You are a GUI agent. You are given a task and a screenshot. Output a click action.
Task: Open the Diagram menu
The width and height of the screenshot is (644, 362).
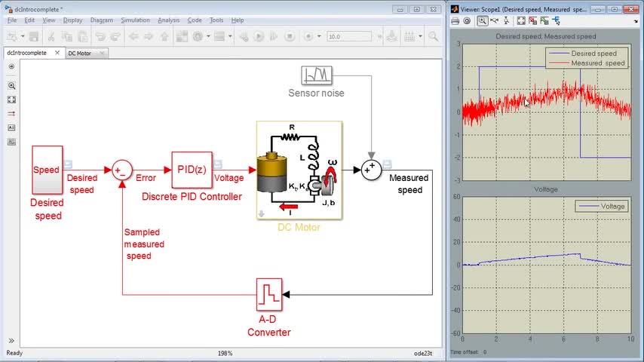(x=102, y=20)
